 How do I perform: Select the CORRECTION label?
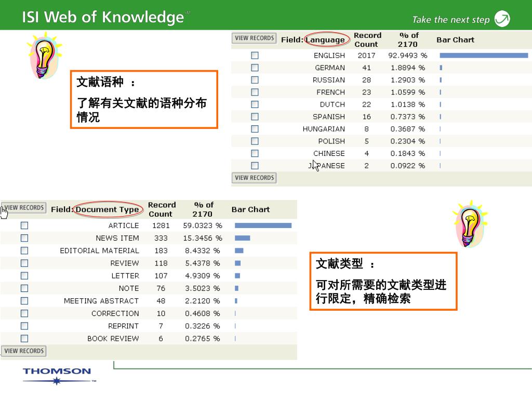coord(115,313)
